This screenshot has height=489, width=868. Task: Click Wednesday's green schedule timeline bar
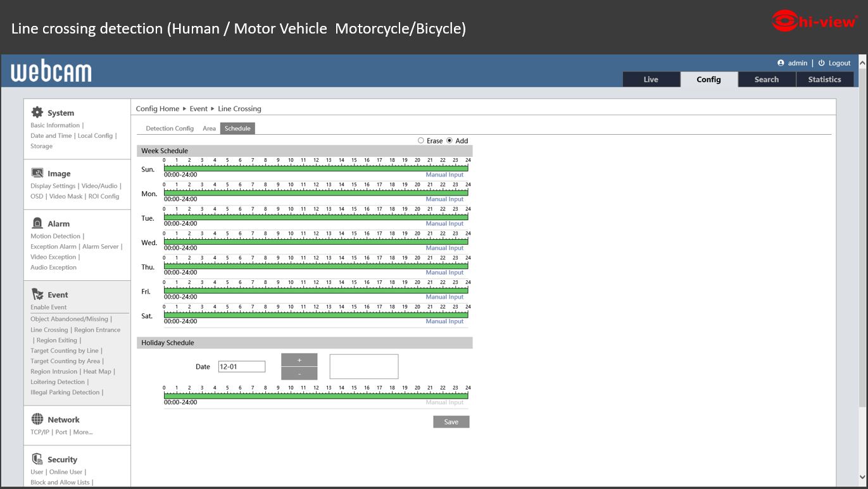315,242
